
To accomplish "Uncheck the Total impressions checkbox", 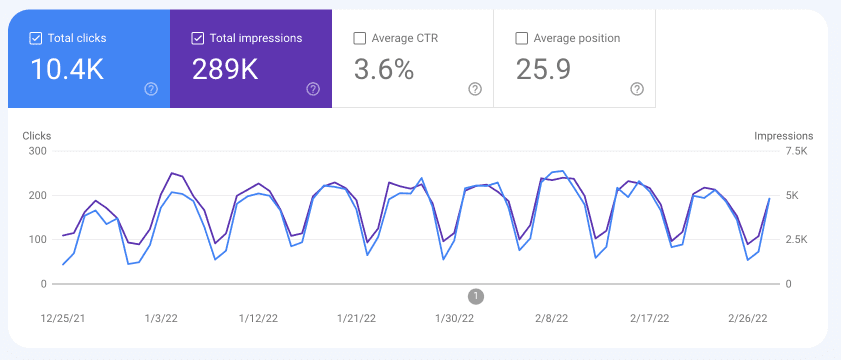I will point(197,39).
